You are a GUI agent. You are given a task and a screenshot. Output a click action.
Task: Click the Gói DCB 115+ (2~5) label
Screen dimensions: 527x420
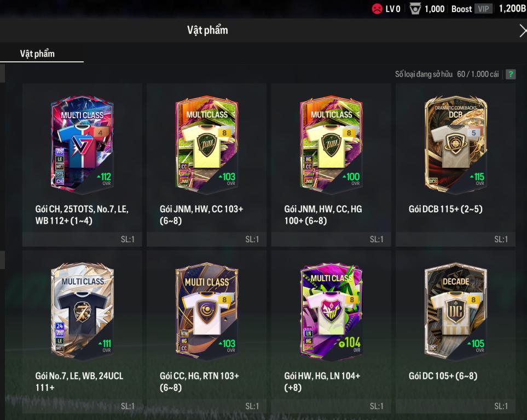tap(445, 209)
